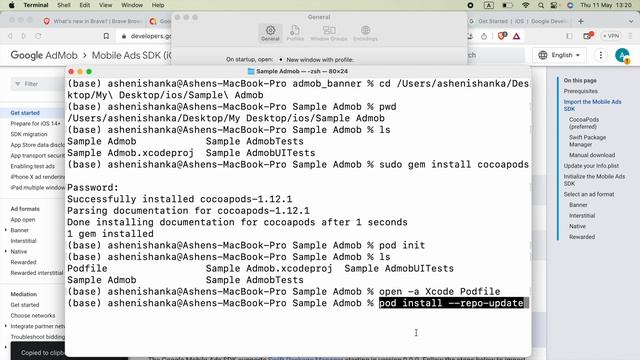Bookmark this page in Brave
The height and width of the screenshot is (360, 640).
click(106, 36)
